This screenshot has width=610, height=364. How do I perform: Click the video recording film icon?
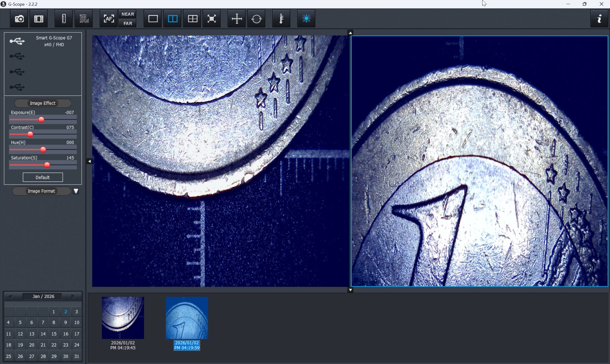(x=39, y=19)
